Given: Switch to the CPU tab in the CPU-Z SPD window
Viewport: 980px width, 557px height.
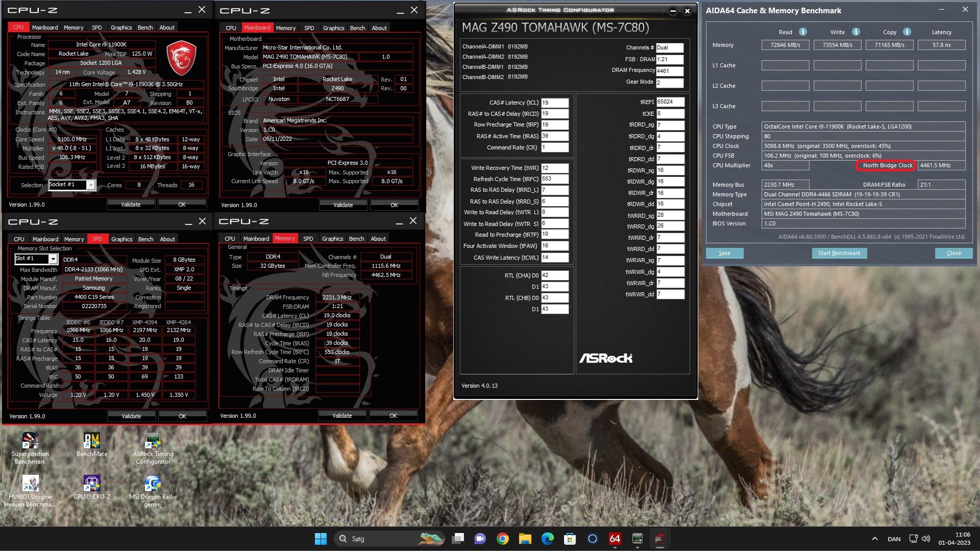Looking at the screenshot, I should click(x=19, y=239).
